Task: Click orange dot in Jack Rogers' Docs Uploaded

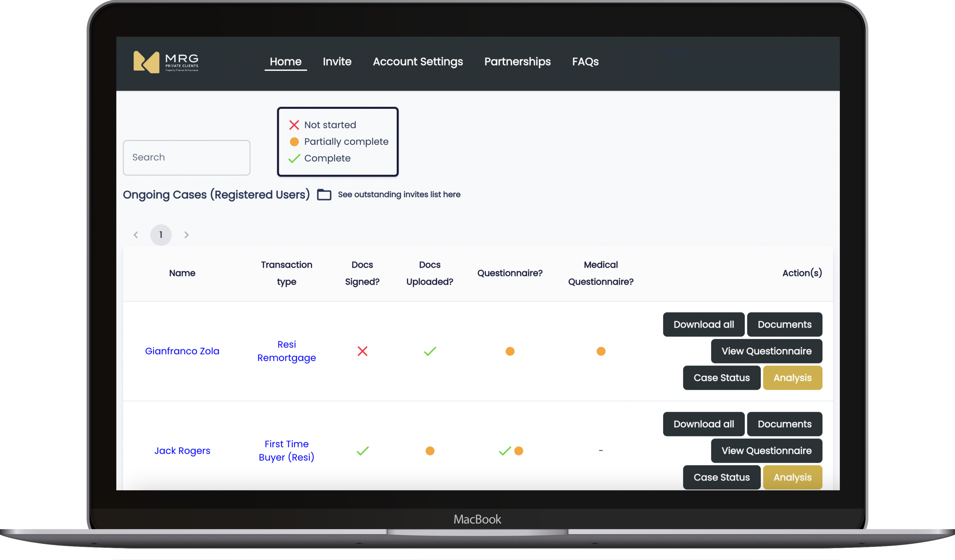Action: click(430, 450)
